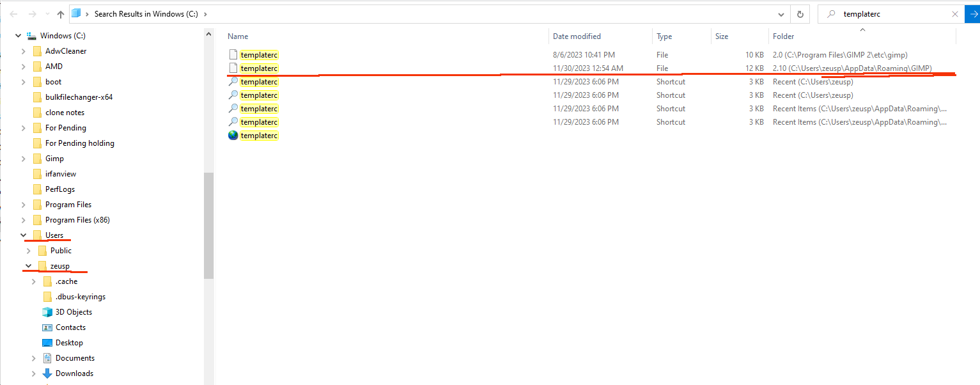Select the Public folder

[x=61, y=251]
